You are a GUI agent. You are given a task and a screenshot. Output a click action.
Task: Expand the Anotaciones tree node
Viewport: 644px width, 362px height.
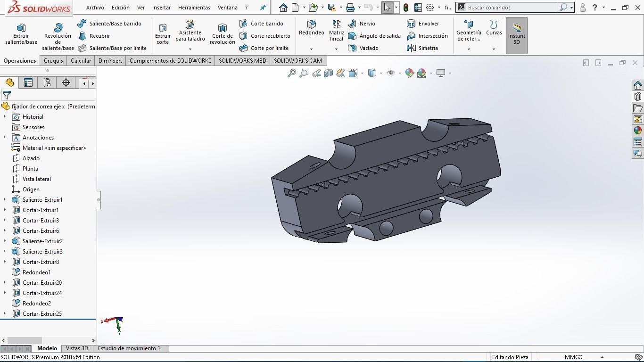[x=5, y=138]
